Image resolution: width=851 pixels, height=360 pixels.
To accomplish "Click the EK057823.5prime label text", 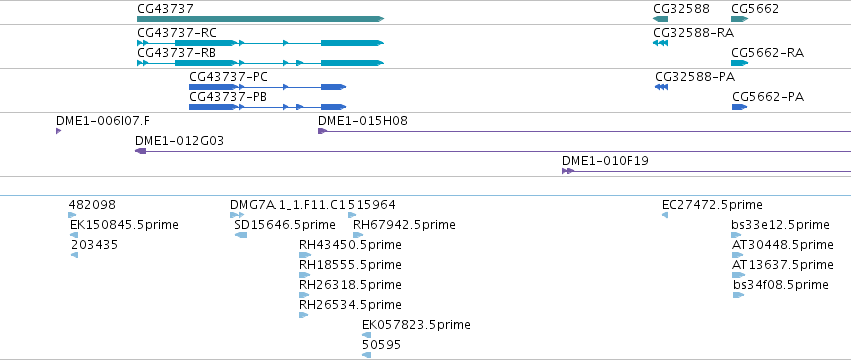I will [416, 325].
